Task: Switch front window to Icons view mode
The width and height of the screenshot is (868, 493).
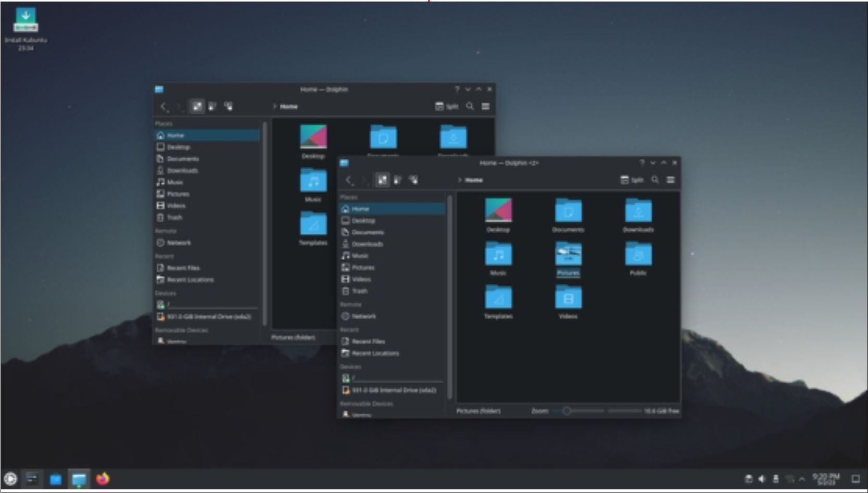Action: 383,180
